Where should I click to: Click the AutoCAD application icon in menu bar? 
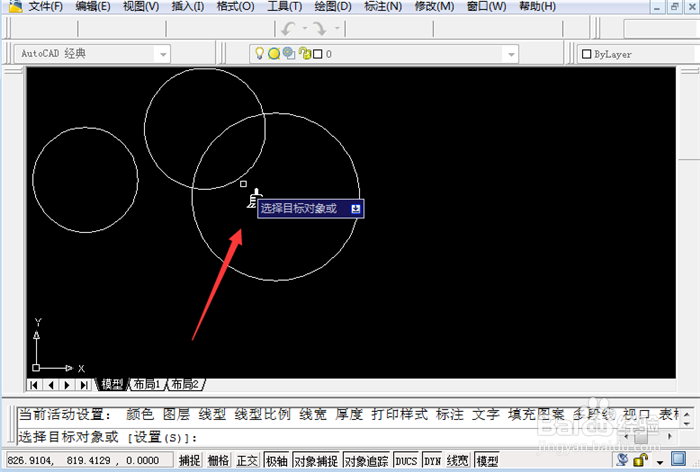pyautogui.click(x=15, y=6)
